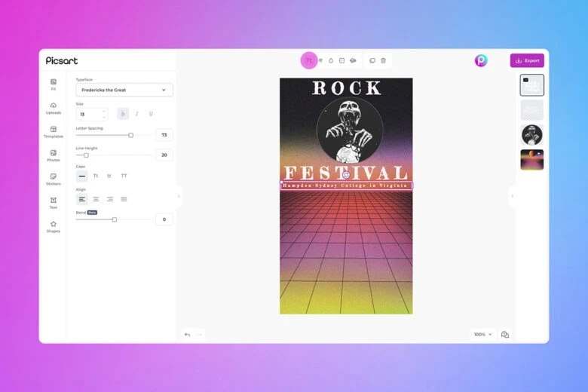Expand the 100% zoom dropdown
The image size is (588, 392).
tap(482, 334)
